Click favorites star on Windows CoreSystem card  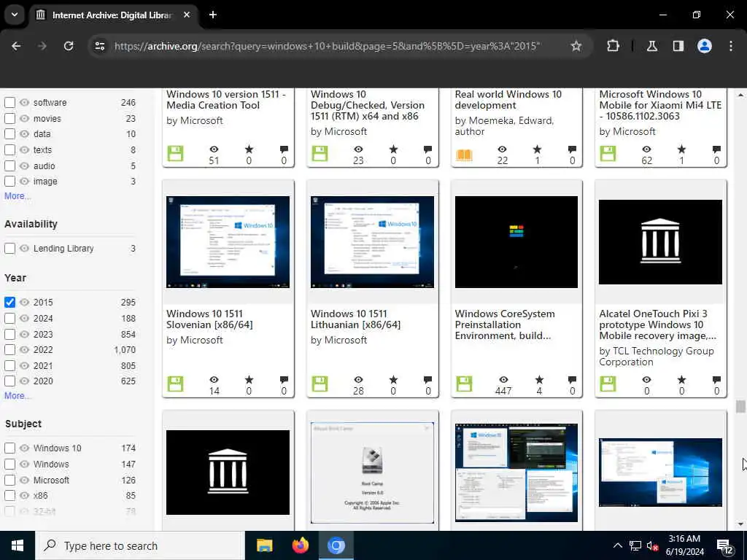tap(539, 379)
